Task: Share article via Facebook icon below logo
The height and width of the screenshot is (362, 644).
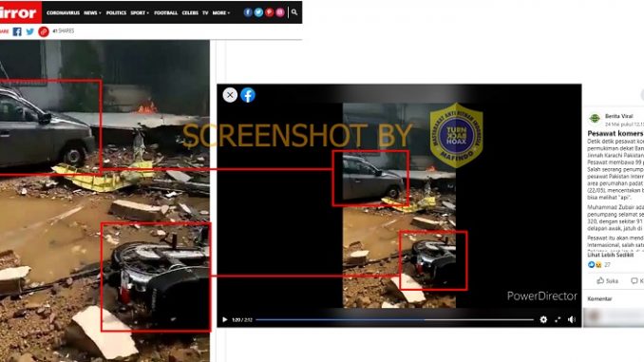Action: (17, 31)
